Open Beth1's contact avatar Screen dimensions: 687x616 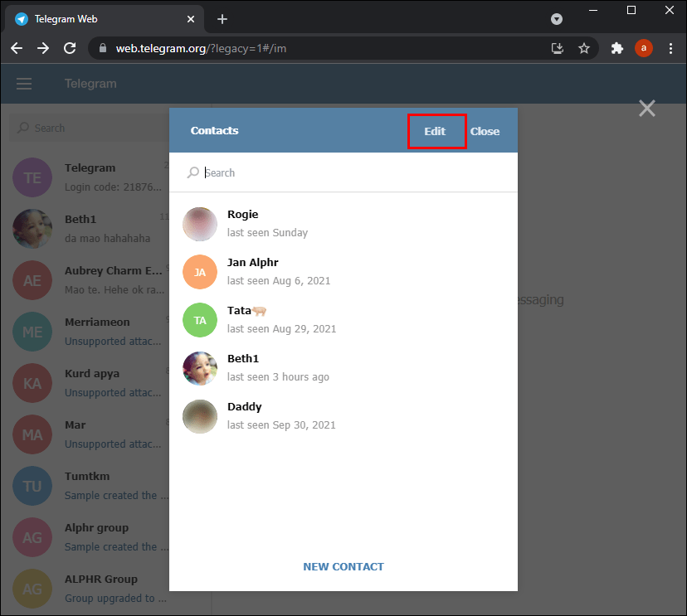point(199,368)
